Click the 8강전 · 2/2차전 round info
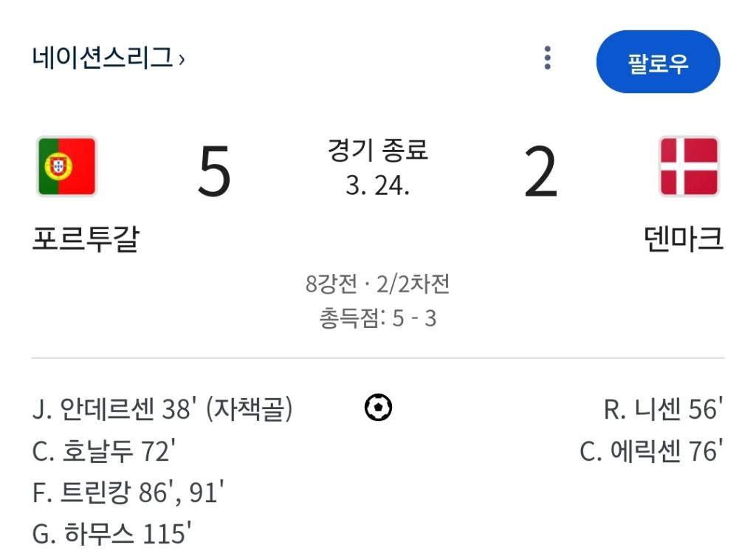Viewport: 756px width, 559px height. click(377, 284)
